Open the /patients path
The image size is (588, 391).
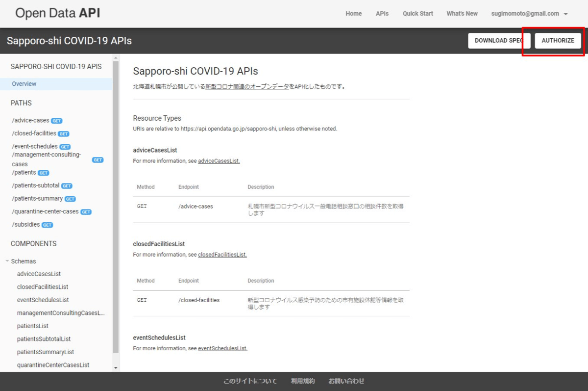point(24,173)
